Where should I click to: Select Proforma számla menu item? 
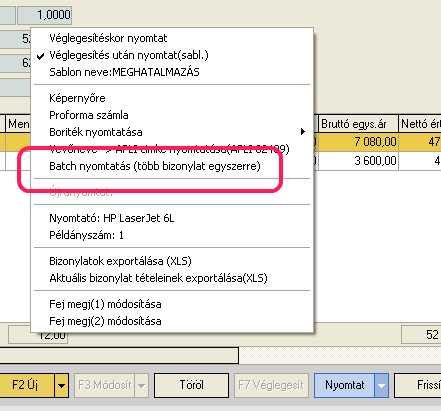172,115
